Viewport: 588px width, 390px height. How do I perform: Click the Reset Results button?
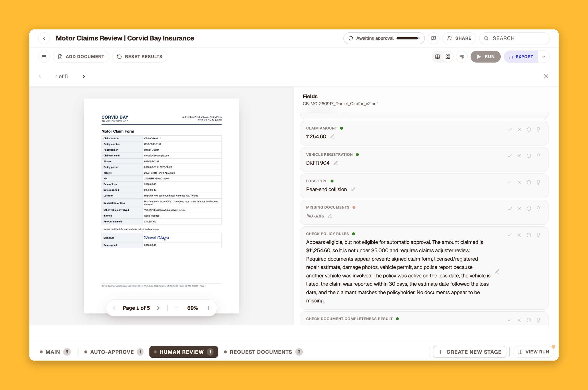coord(139,57)
